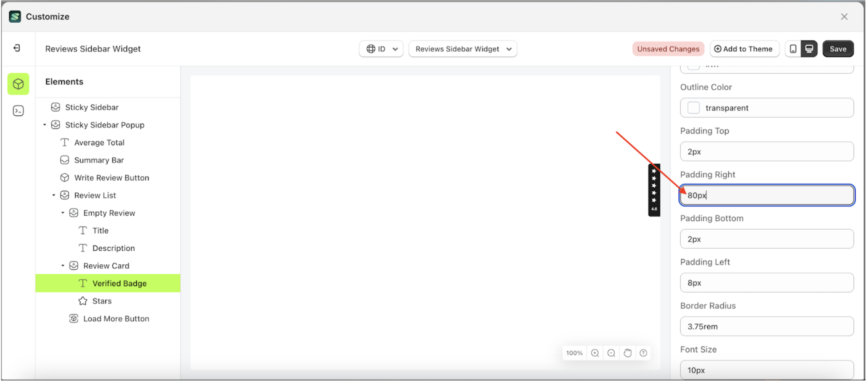Switch to mobile preview mode
The width and height of the screenshot is (868, 381).
click(x=792, y=48)
